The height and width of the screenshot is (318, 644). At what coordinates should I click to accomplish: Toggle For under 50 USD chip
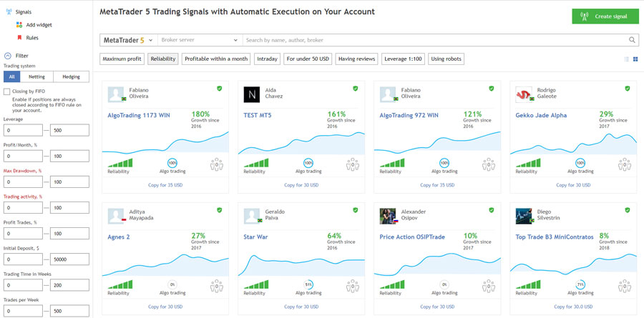(308, 59)
